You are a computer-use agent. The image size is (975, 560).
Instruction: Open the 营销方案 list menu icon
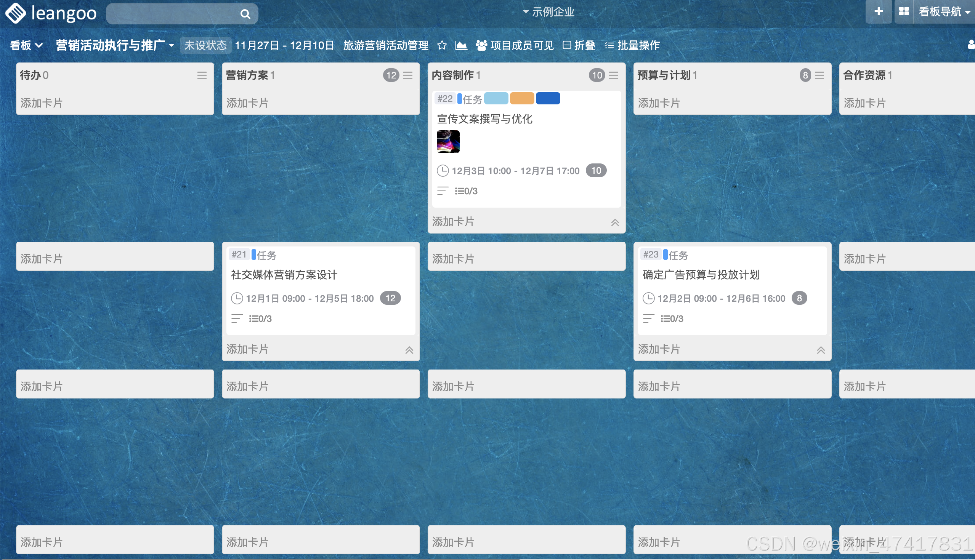tap(408, 75)
